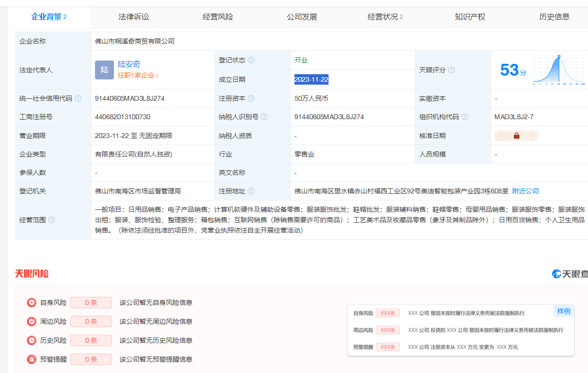Click the 自身风险 0条 badge
Viewport: 588px width, 373px height.
[91, 303]
